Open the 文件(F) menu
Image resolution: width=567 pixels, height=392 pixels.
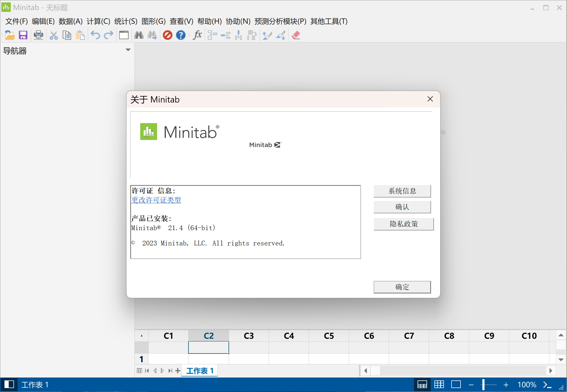tap(16, 21)
